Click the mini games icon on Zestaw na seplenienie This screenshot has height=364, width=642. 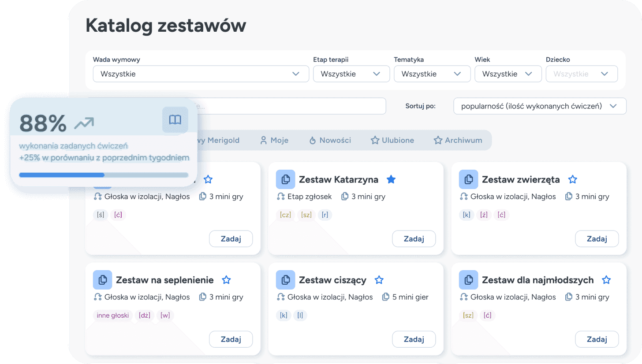(203, 297)
